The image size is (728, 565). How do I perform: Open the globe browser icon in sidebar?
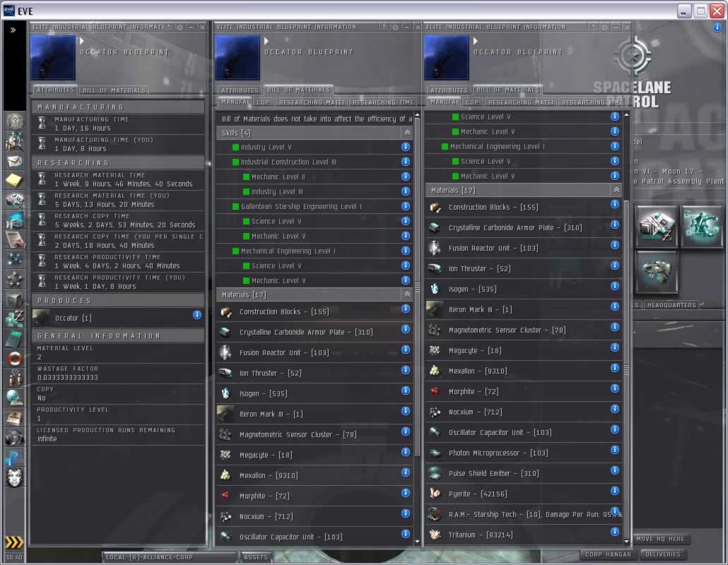[14, 398]
